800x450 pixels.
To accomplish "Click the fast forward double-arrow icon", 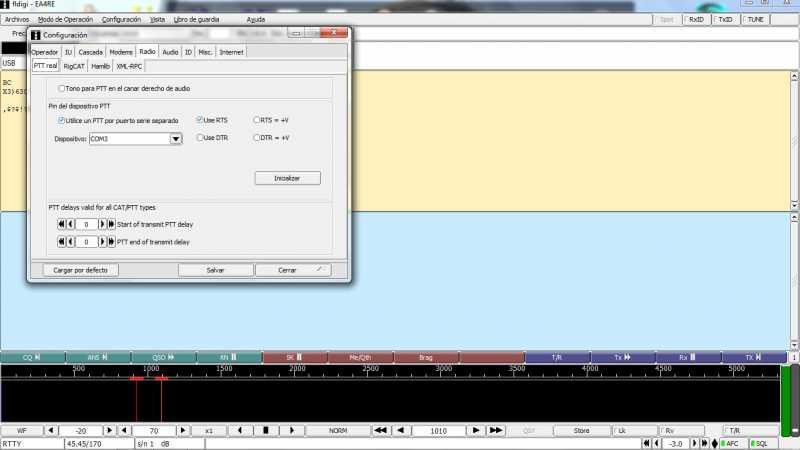I will [496, 430].
